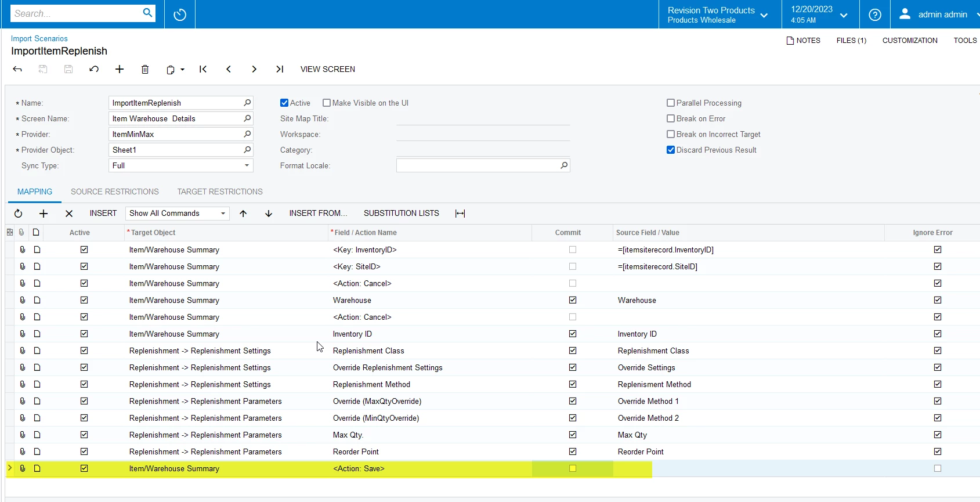Enable Parallel Processing checkbox
The height and width of the screenshot is (502, 980).
pyautogui.click(x=671, y=103)
